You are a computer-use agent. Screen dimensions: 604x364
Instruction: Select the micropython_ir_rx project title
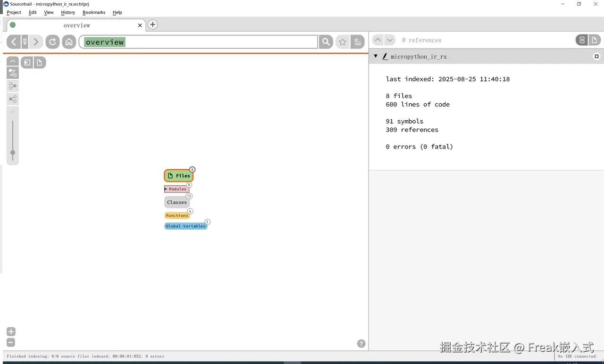click(x=419, y=57)
